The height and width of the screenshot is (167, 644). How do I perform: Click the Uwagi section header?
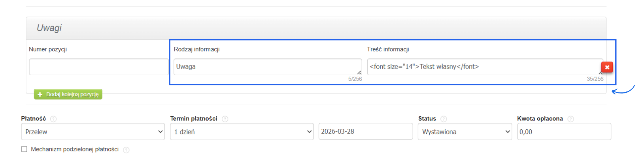tap(49, 28)
